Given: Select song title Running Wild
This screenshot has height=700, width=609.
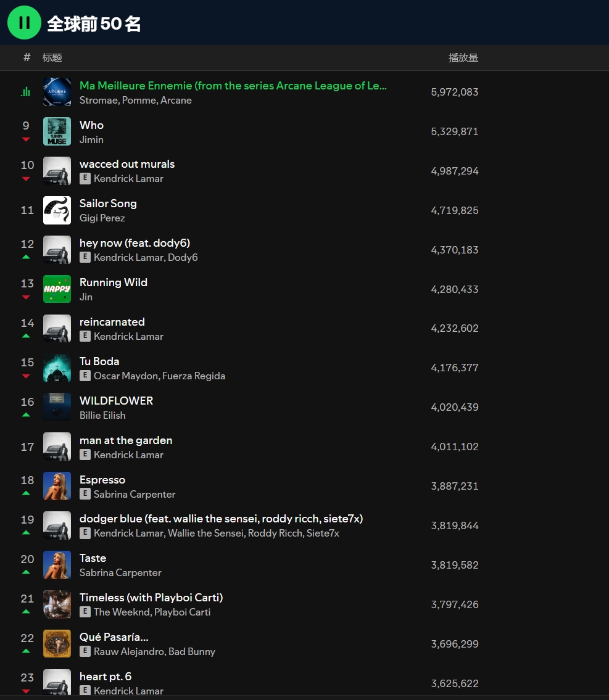Looking at the screenshot, I should click(x=114, y=282).
